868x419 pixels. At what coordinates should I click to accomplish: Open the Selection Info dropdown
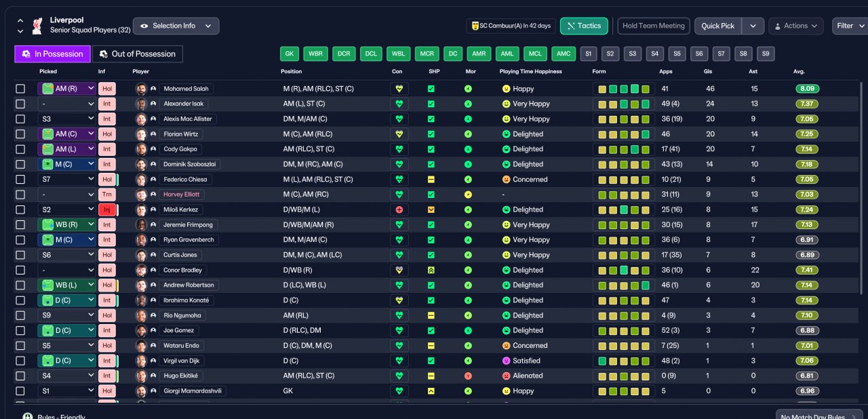click(x=176, y=26)
